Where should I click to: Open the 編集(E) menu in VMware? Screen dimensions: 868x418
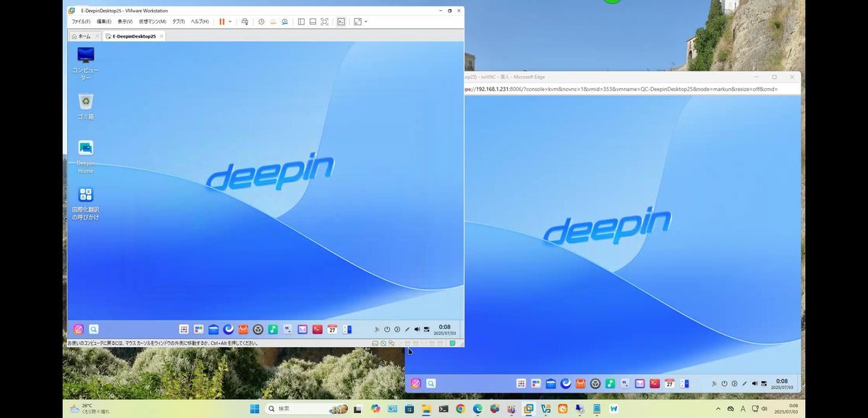click(x=104, y=22)
